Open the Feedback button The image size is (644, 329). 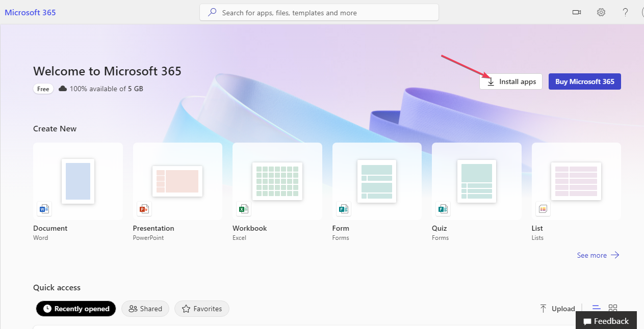pyautogui.click(x=606, y=321)
